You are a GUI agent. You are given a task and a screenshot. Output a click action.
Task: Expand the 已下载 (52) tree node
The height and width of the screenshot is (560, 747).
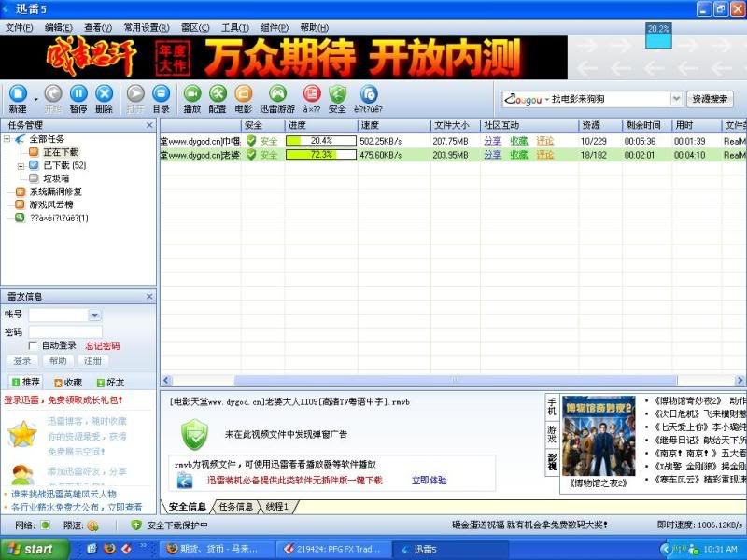(21, 165)
